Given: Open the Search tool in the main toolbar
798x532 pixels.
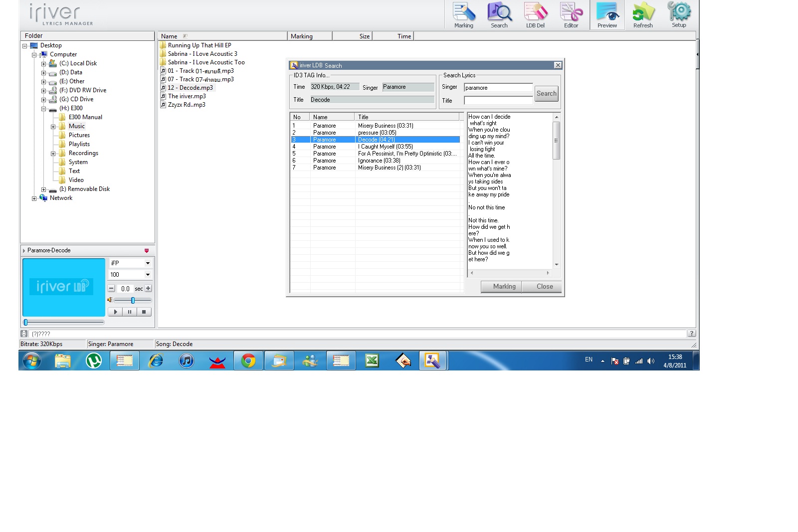Looking at the screenshot, I should 499,15.
